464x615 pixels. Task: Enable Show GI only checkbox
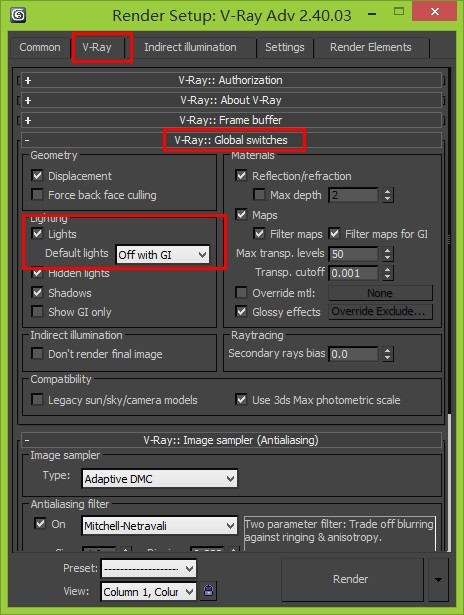(37, 312)
